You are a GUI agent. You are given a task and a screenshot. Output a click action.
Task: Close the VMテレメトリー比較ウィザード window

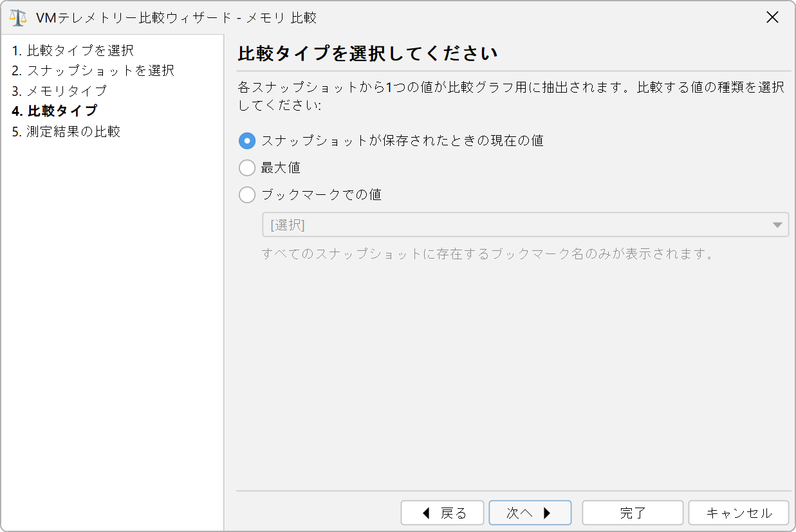click(x=773, y=17)
